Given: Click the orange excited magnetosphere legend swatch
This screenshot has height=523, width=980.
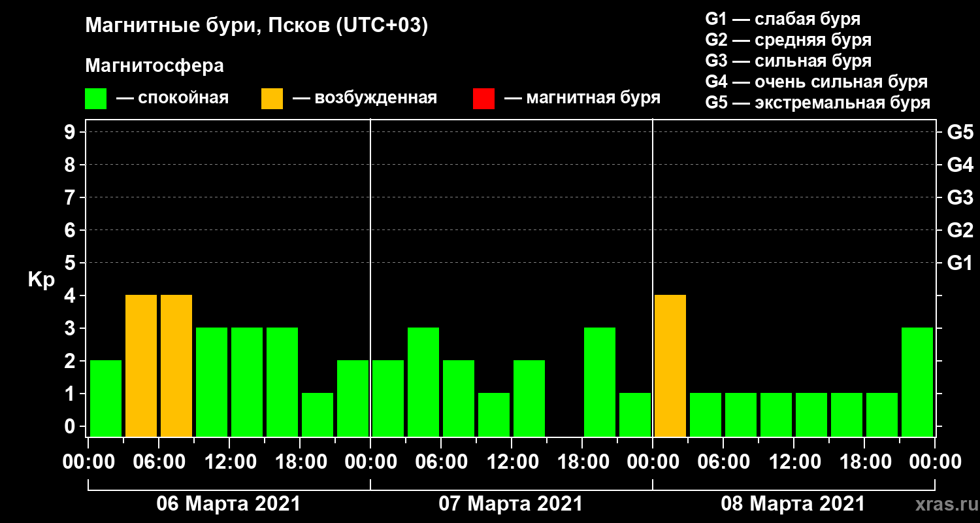Looking at the screenshot, I should [x=272, y=99].
